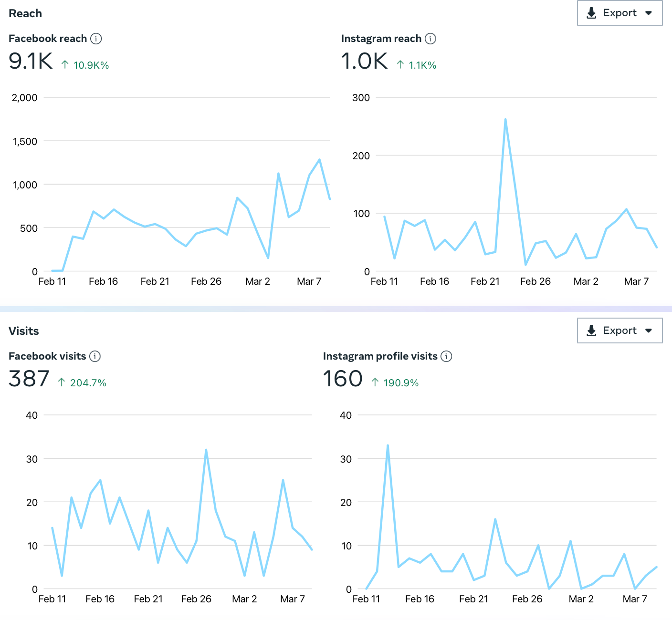Click the 9.1K Facebook reach value
Viewport: 672px width, 620px height.
pyautogui.click(x=31, y=61)
